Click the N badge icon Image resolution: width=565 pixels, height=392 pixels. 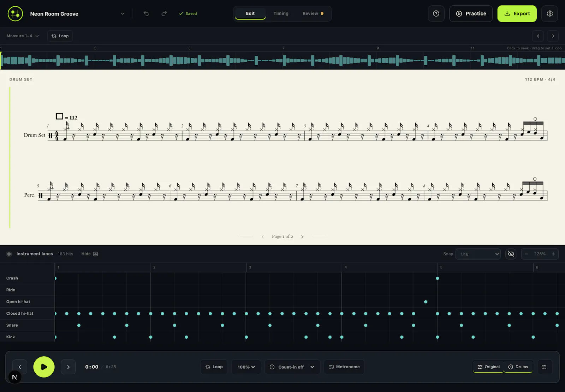[x=14, y=377]
